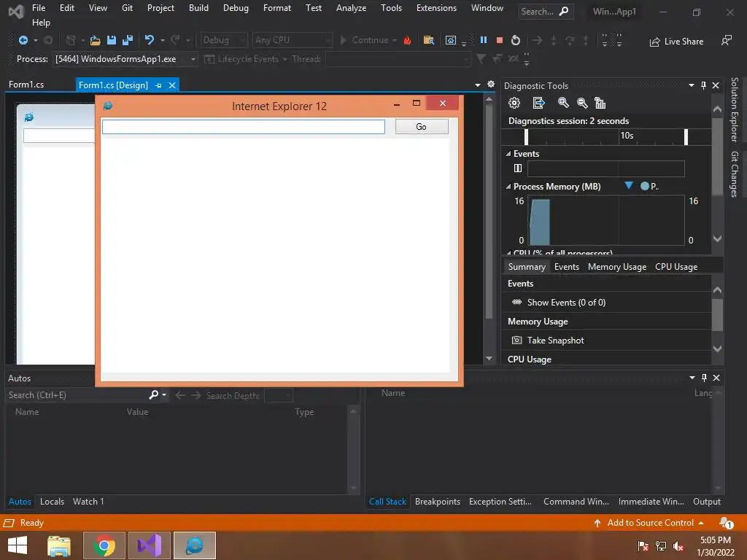Image resolution: width=747 pixels, height=560 pixels.
Task: Stop debugging with the red square
Action: (499, 41)
